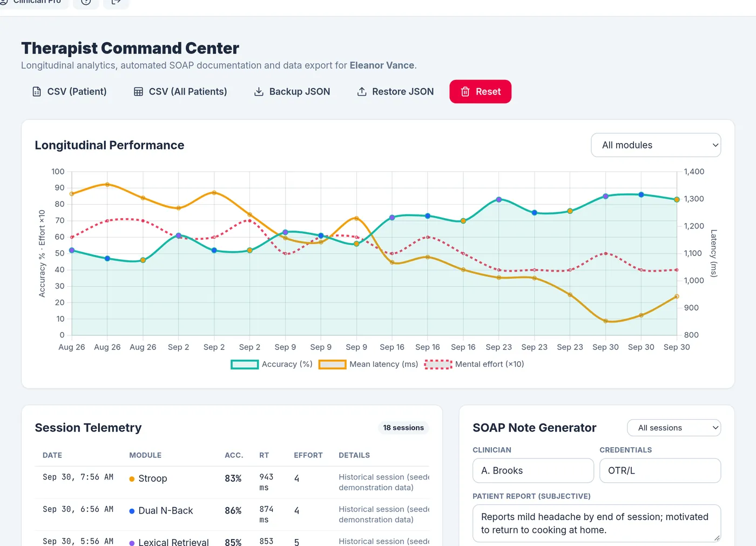The height and width of the screenshot is (546, 756).
Task: Toggle the Accuracy (%) legend series
Action: point(272,365)
